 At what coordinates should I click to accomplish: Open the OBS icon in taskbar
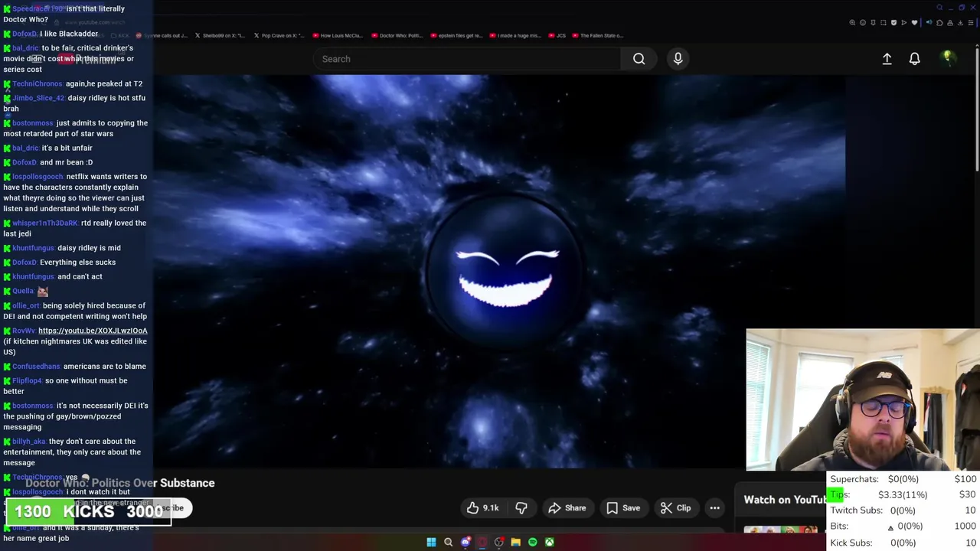[x=499, y=542]
